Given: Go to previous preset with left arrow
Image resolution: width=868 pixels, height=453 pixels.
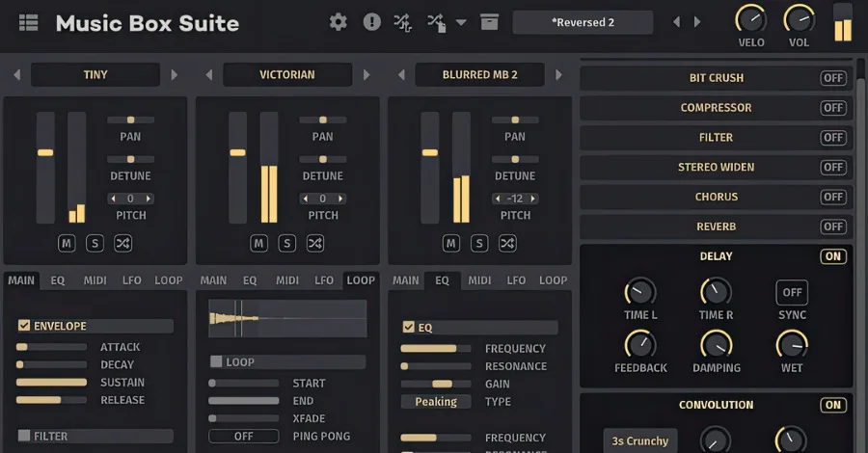Looking at the screenshot, I should [676, 22].
